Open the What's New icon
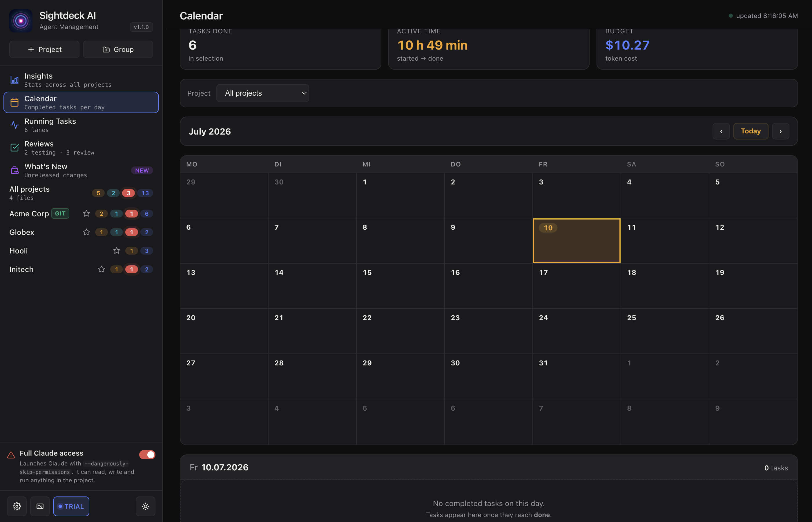The height and width of the screenshot is (522, 812). (14, 171)
